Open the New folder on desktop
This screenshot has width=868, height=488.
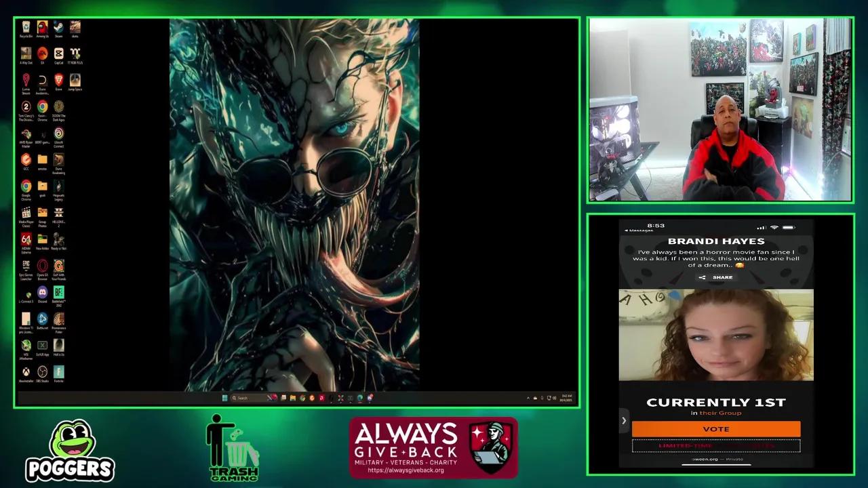click(42, 242)
